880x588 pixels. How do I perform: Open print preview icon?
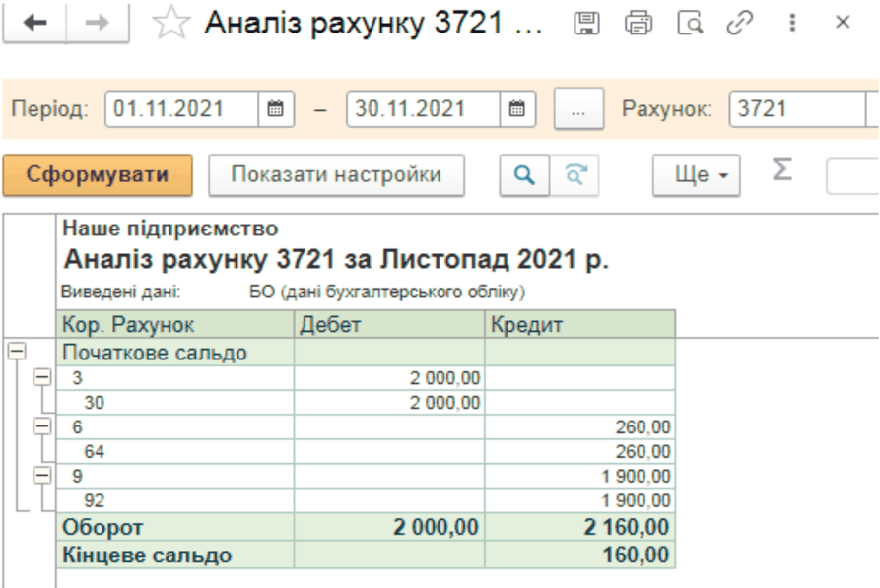tap(690, 24)
